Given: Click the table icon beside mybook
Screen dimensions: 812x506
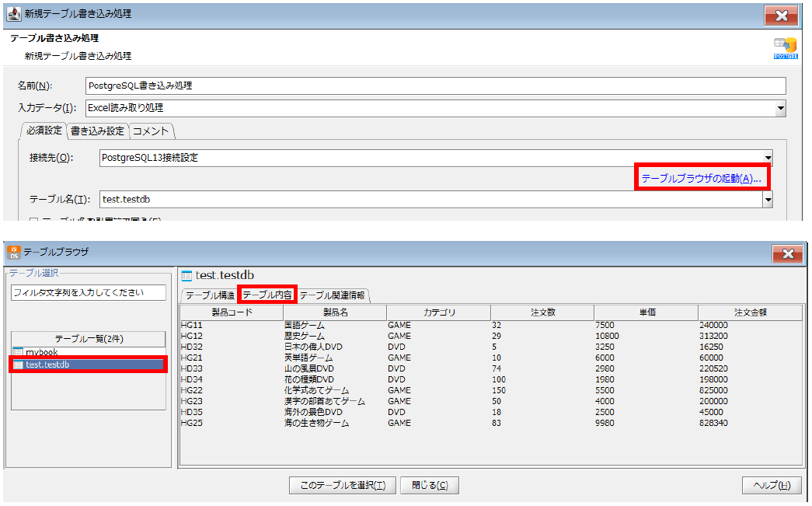Looking at the screenshot, I should pos(19,353).
